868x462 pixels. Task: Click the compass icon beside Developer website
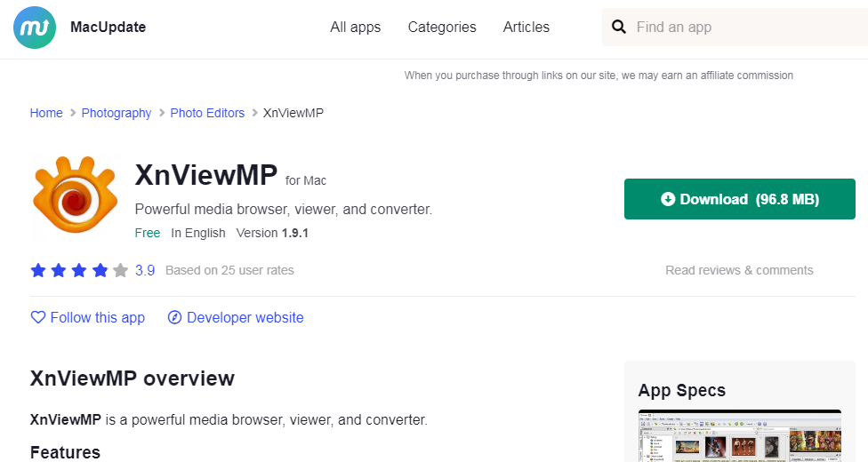pyautogui.click(x=174, y=317)
